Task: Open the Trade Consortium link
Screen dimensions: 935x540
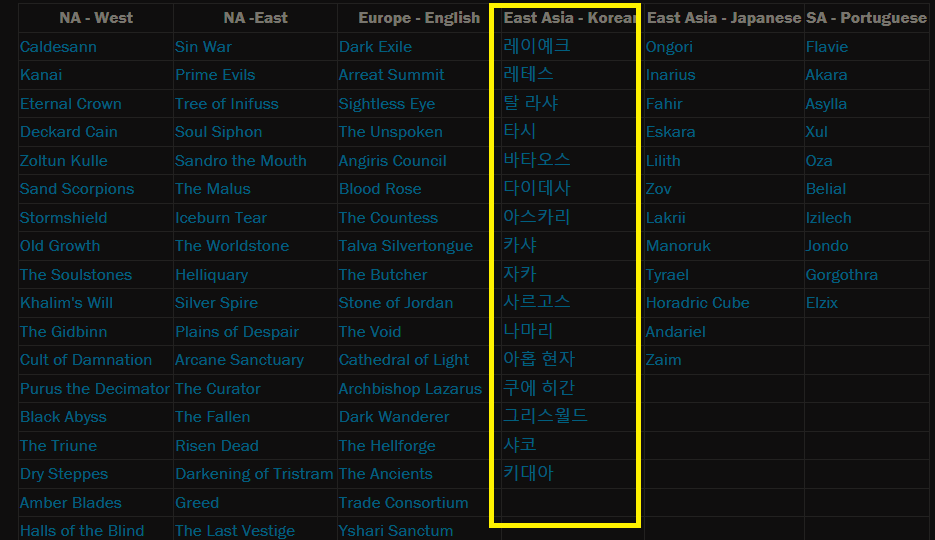Action: 403,502
